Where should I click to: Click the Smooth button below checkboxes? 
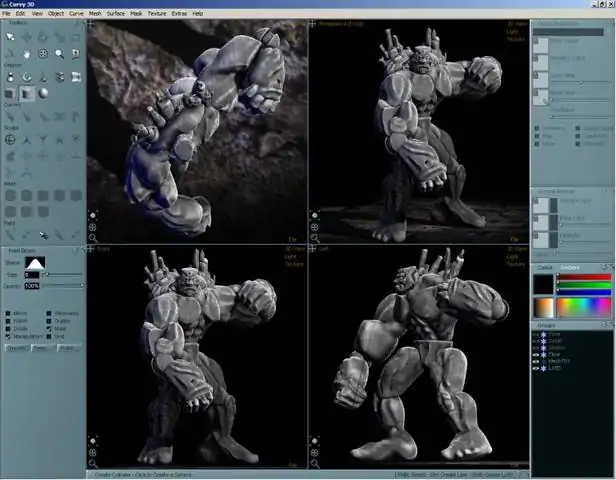pyautogui.click(x=17, y=348)
